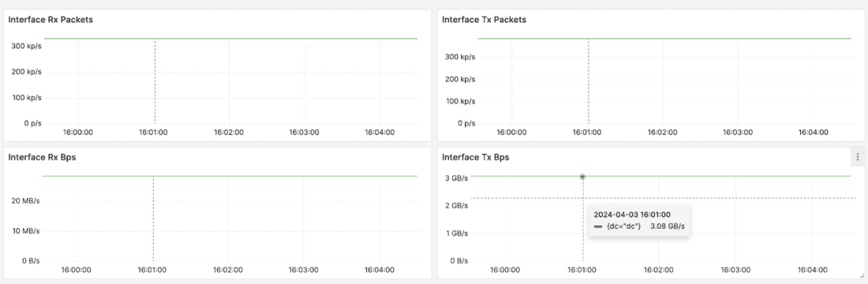The image size is (868, 284).
Task: Open the Interface Tx Bps panel menu
Action: coord(858,157)
